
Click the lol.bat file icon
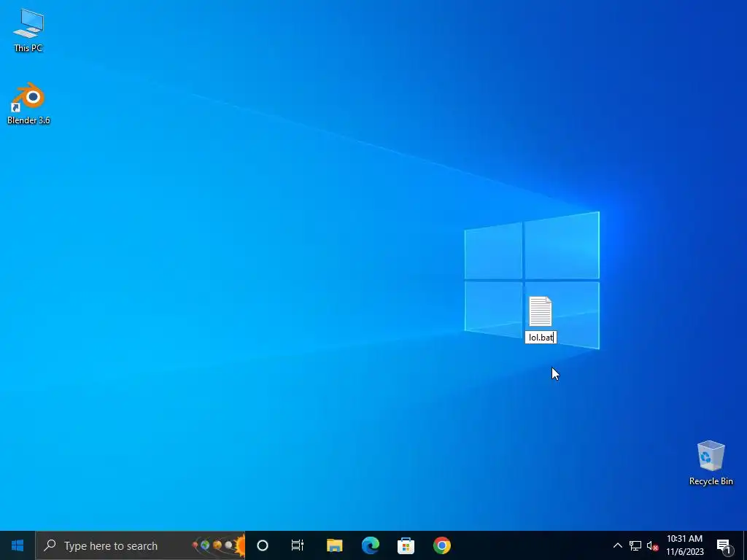[541, 311]
